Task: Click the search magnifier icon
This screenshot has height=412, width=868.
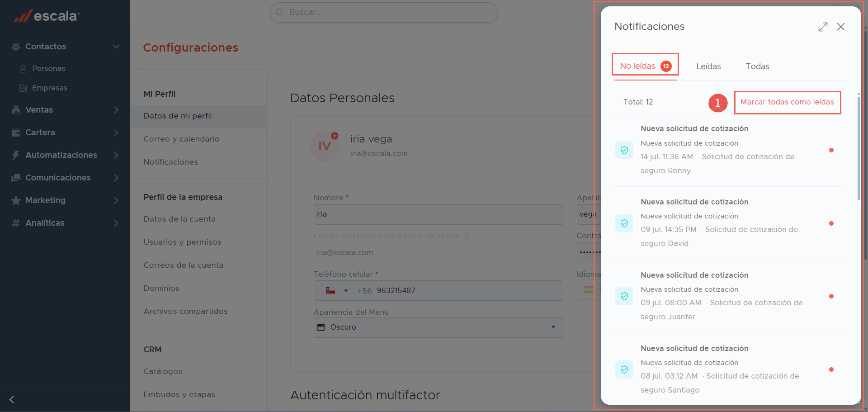Action: pos(280,12)
